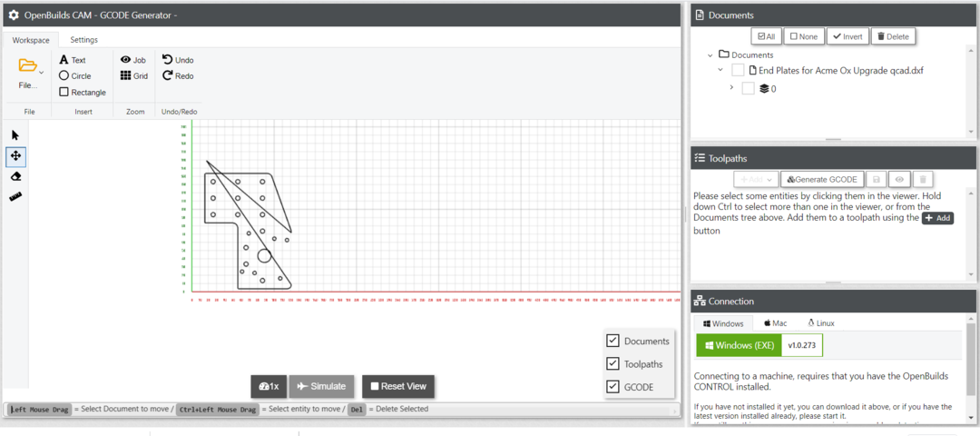Expand layer 0 in the document tree

tap(731, 88)
